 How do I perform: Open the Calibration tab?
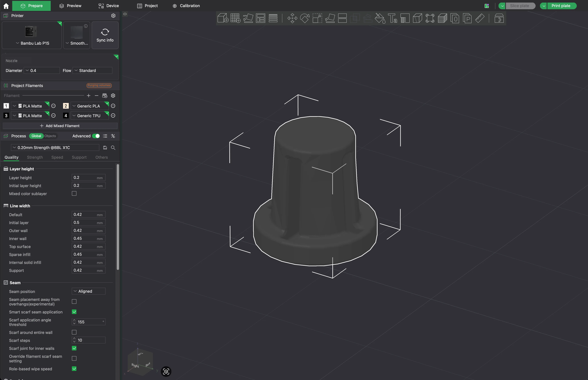click(x=186, y=6)
